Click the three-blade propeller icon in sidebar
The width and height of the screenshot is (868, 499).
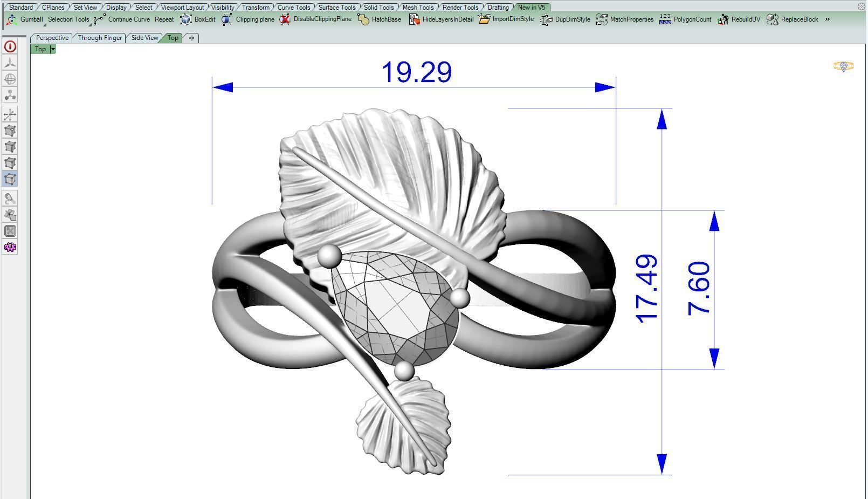10,63
